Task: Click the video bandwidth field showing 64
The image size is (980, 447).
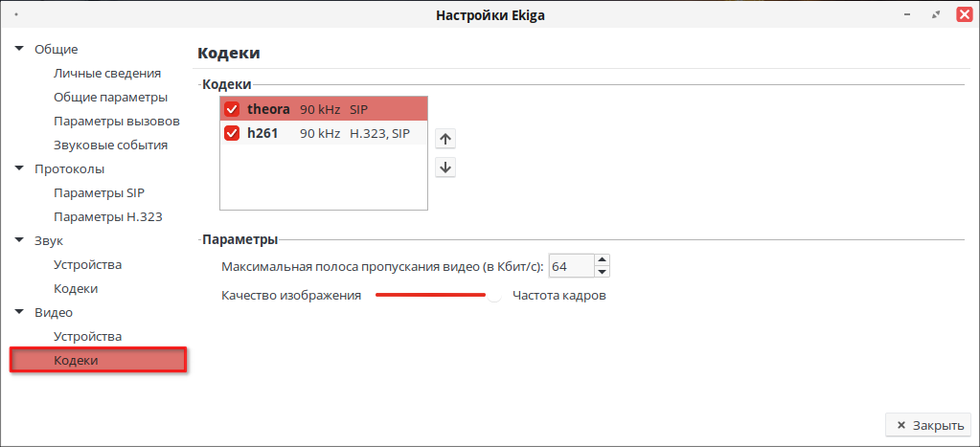Action: (x=571, y=266)
